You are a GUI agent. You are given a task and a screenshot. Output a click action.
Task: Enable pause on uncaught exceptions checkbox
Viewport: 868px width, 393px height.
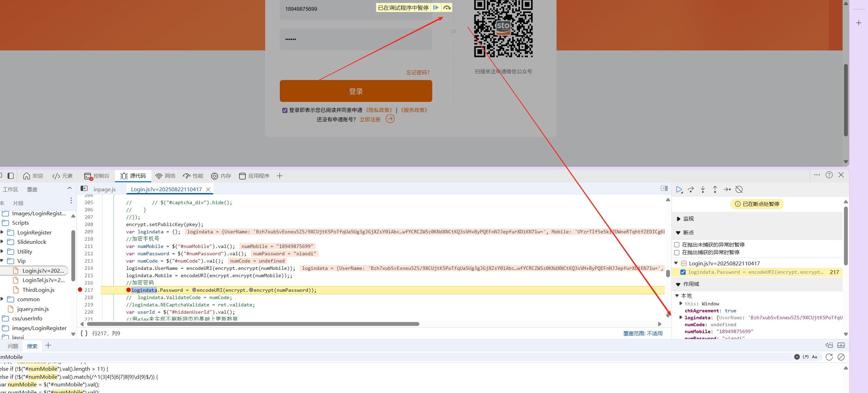click(677, 245)
